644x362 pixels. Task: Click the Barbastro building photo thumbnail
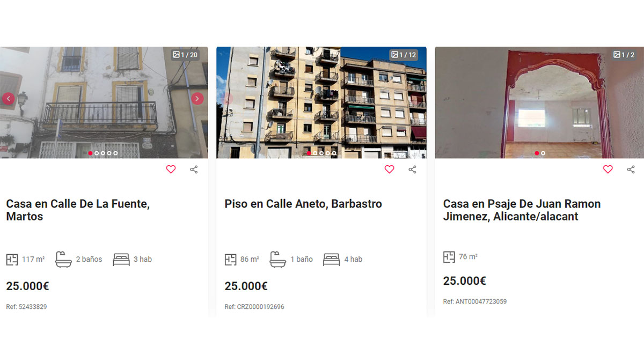(x=322, y=102)
